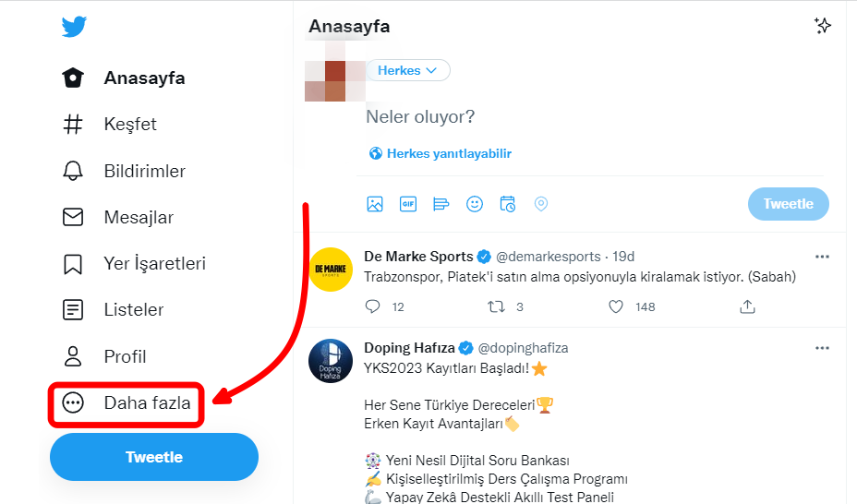Open Daha fazla menu in sidebar

tap(126, 402)
